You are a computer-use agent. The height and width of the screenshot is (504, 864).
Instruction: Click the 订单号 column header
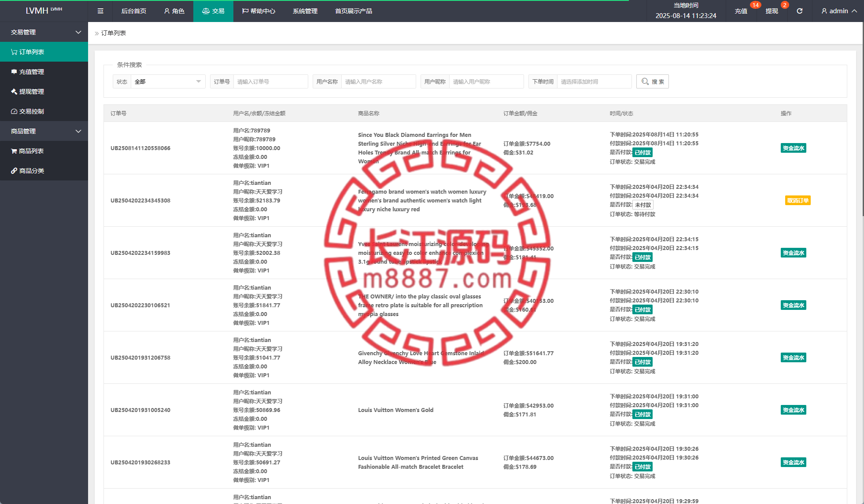(118, 114)
